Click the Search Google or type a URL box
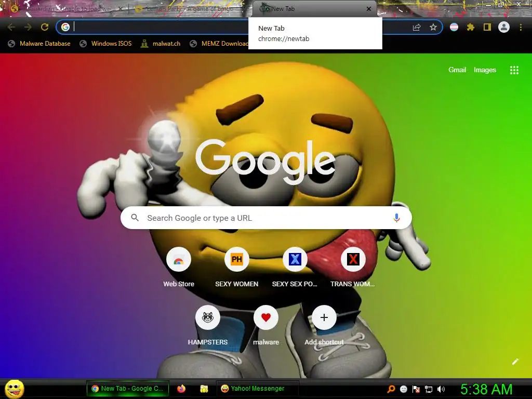The width and height of the screenshot is (532, 399). [x=266, y=218]
